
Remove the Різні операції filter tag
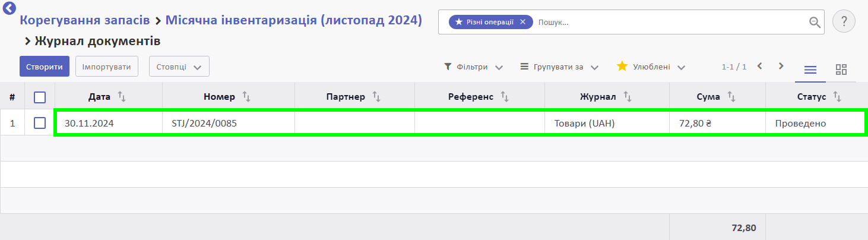[522, 22]
